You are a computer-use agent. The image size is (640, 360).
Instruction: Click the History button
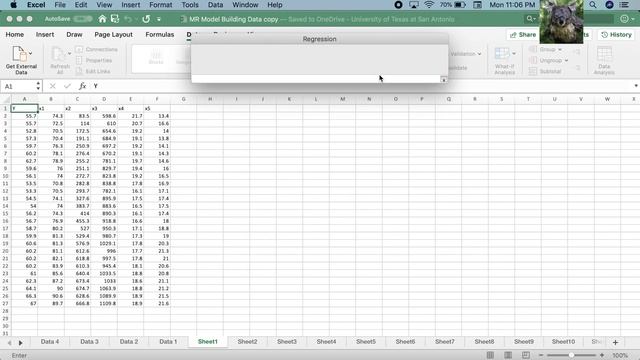tap(616, 35)
